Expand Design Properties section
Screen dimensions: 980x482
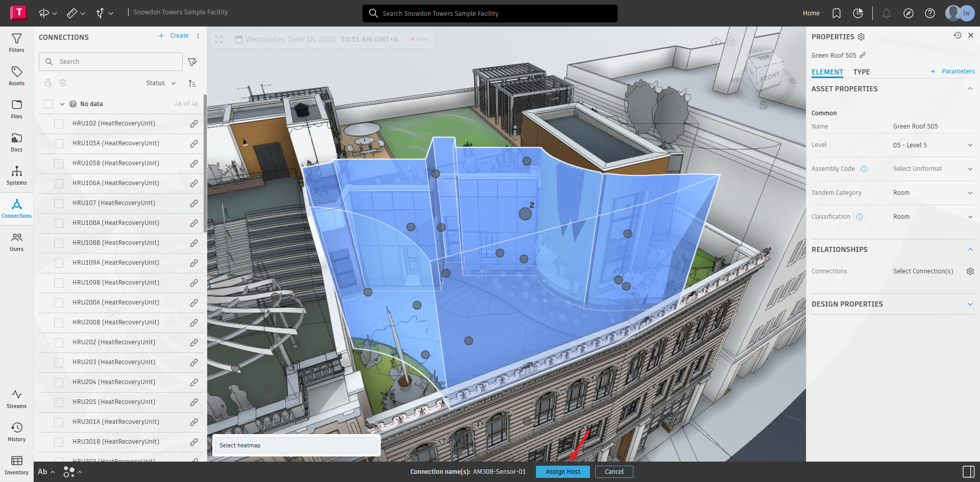click(970, 304)
